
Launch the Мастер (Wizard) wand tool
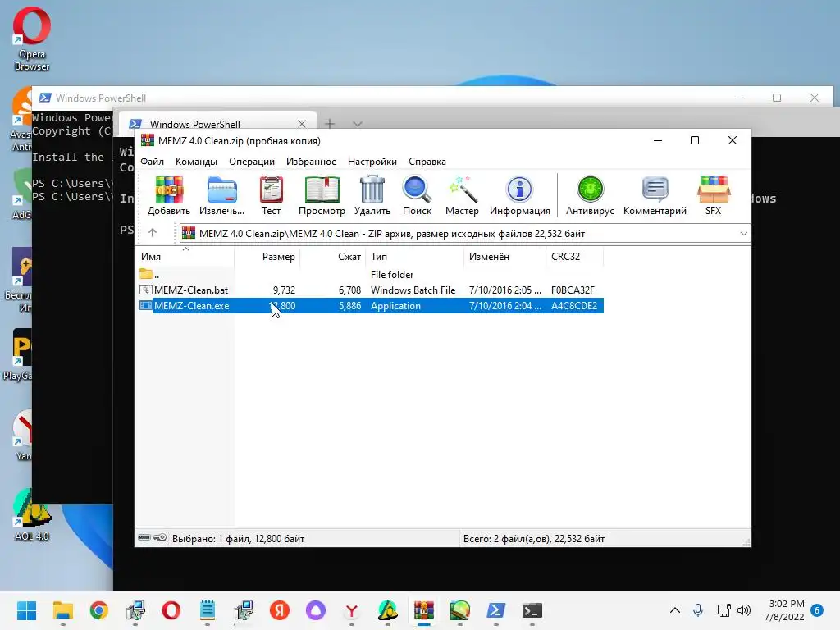click(462, 195)
